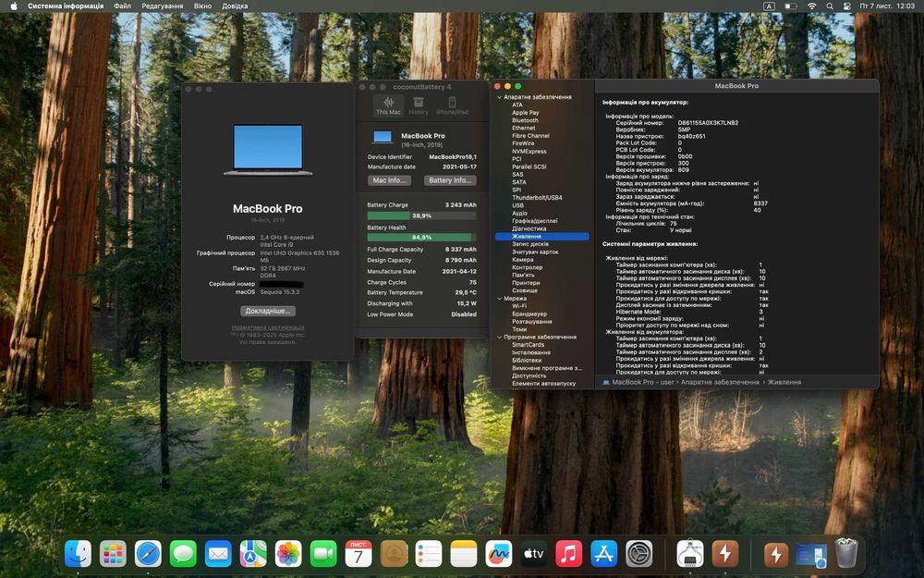Select Apple Pay in the sidebar

point(526,113)
